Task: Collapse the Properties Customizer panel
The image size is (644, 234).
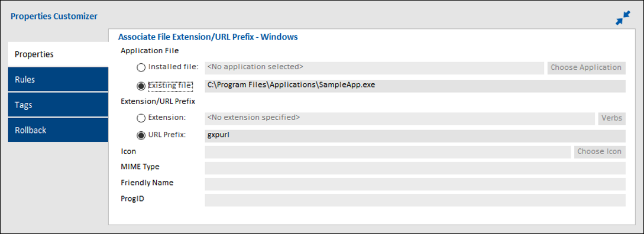Action: [623, 18]
